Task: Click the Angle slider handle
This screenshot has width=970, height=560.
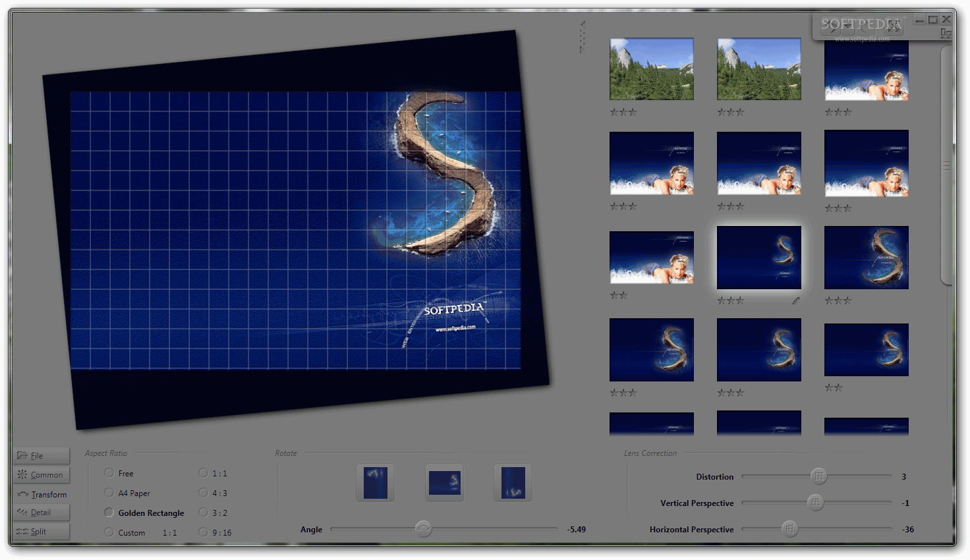Action: tap(423, 528)
